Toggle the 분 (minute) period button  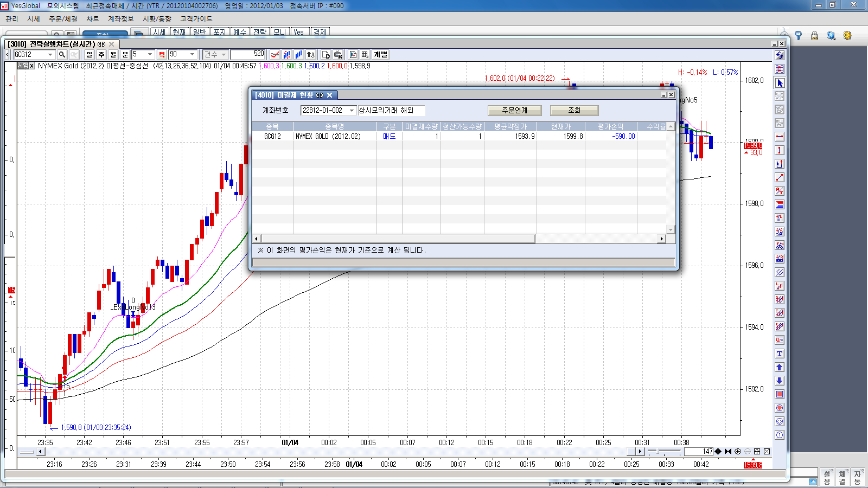pos(125,54)
